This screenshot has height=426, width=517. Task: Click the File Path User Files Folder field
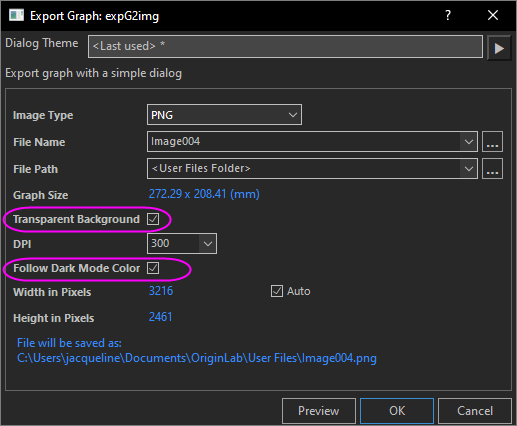click(304, 169)
